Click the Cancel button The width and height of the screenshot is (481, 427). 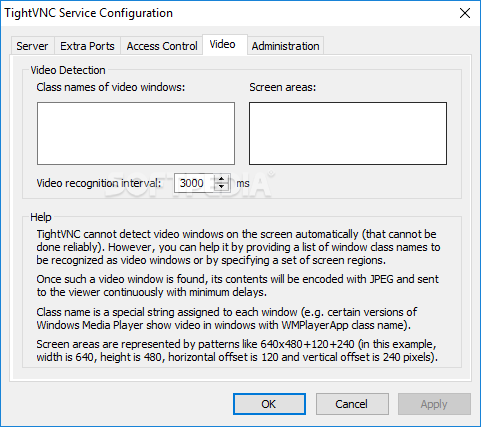352,404
